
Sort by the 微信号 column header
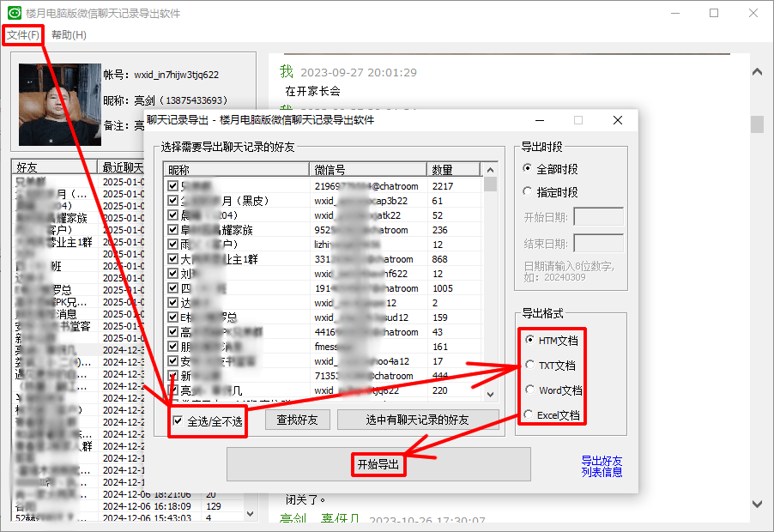(x=368, y=170)
